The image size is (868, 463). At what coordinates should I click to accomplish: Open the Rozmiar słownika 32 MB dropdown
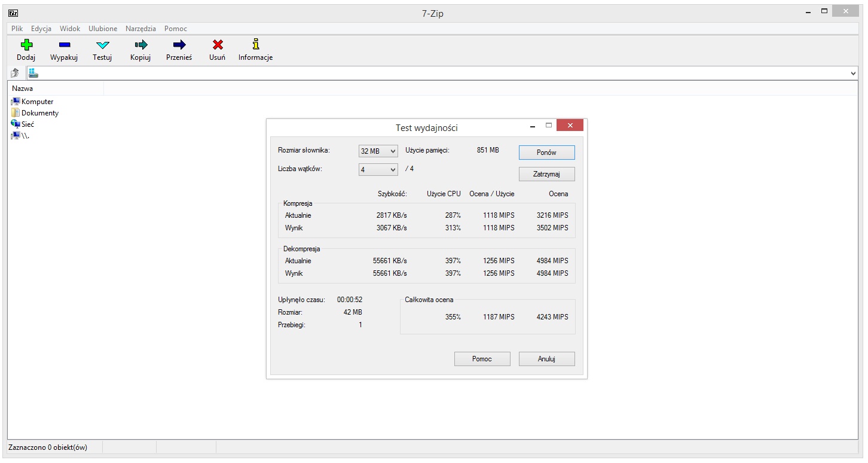point(378,151)
